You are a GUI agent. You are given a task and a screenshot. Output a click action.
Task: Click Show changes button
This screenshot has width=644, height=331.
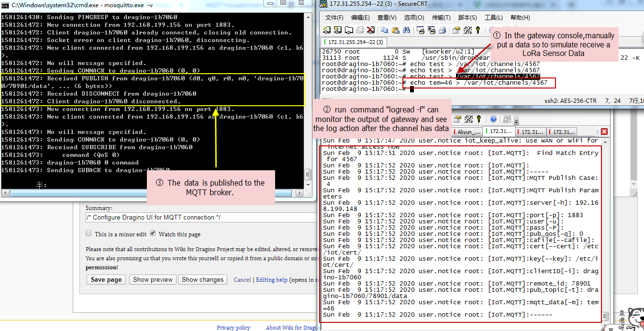click(202, 280)
